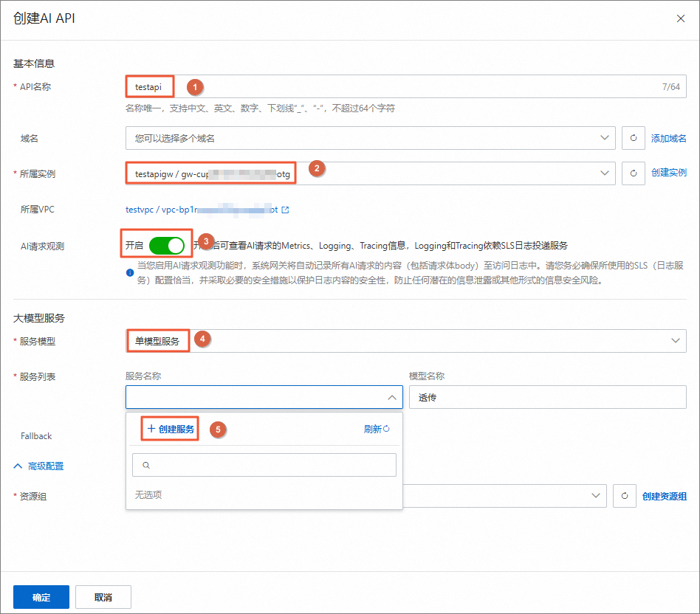This screenshot has width=700, height=614.
Task: Click the info icon beside the observation notice
Action: 130,272
